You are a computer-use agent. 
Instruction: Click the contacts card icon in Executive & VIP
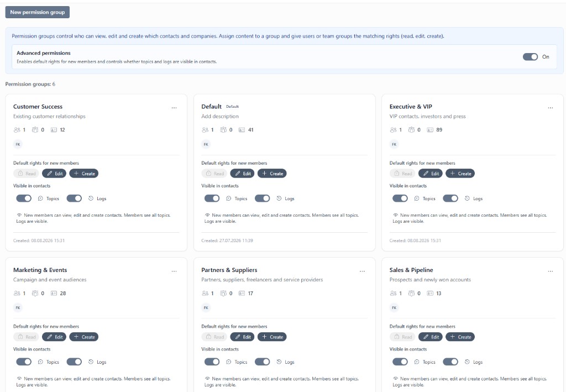(430, 129)
